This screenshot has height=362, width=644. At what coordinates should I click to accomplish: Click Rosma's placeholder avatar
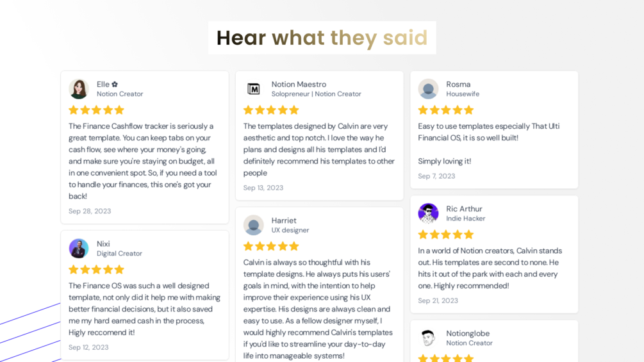[429, 89]
